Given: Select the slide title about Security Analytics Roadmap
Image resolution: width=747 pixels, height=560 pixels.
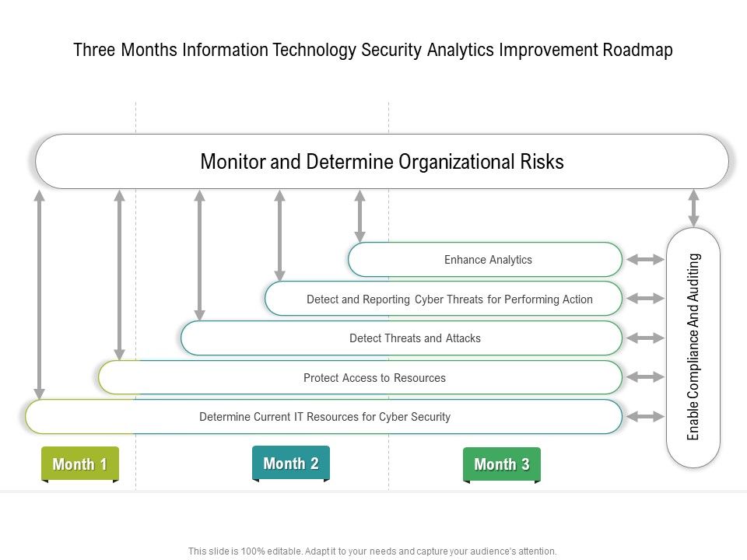Looking at the screenshot, I should pos(373,50).
